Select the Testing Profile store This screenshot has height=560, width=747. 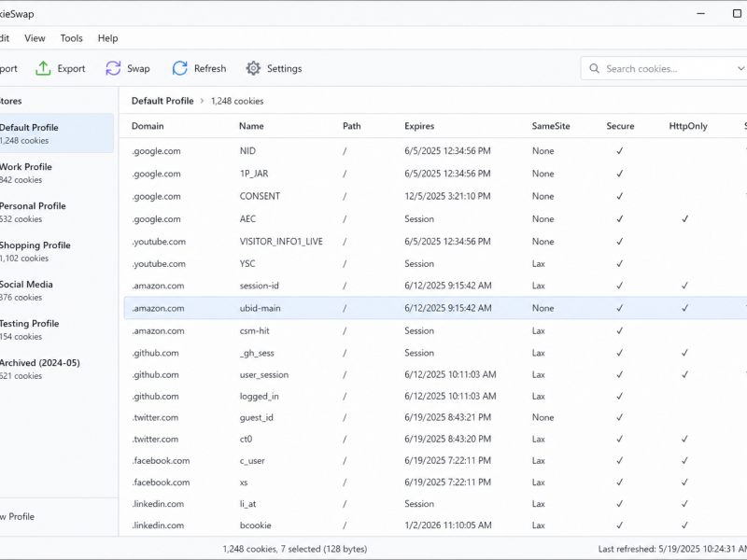click(x=56, y=329)
